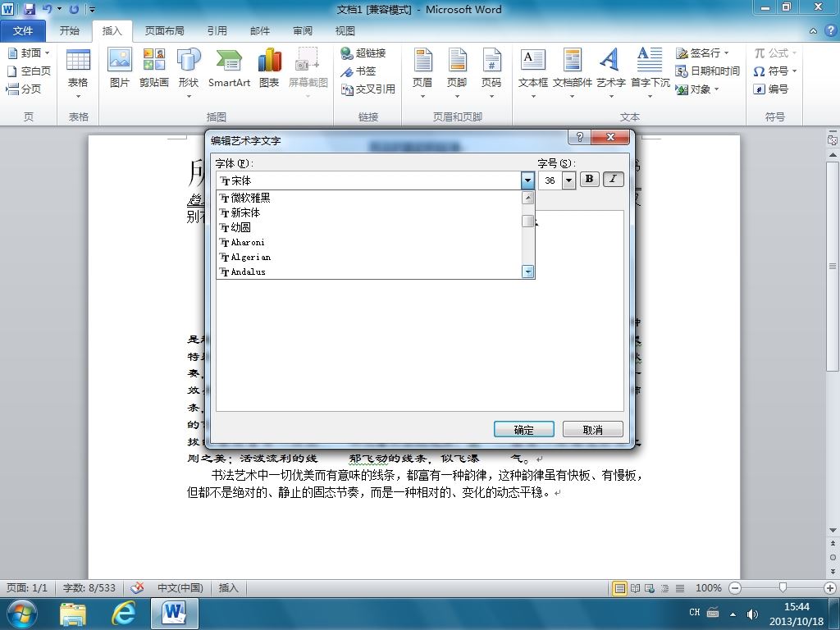Screen dimensions: 840x630
Task: Open the Footer (页脚) menu
Action: (457, 74)
